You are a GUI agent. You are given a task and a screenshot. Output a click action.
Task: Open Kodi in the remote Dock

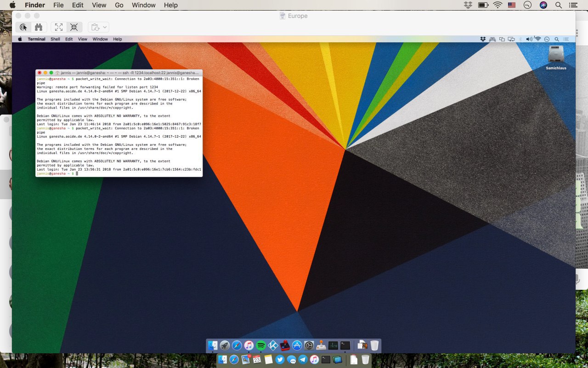(273, 345)
